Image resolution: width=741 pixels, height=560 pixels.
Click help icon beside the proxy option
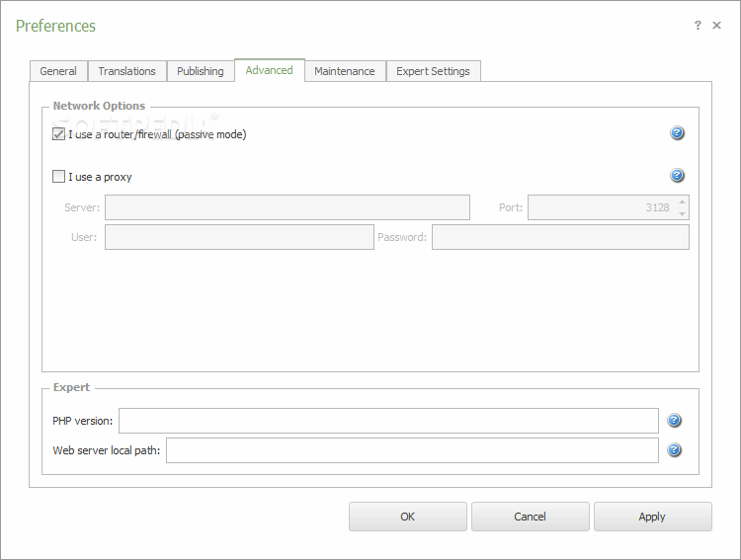677,176
